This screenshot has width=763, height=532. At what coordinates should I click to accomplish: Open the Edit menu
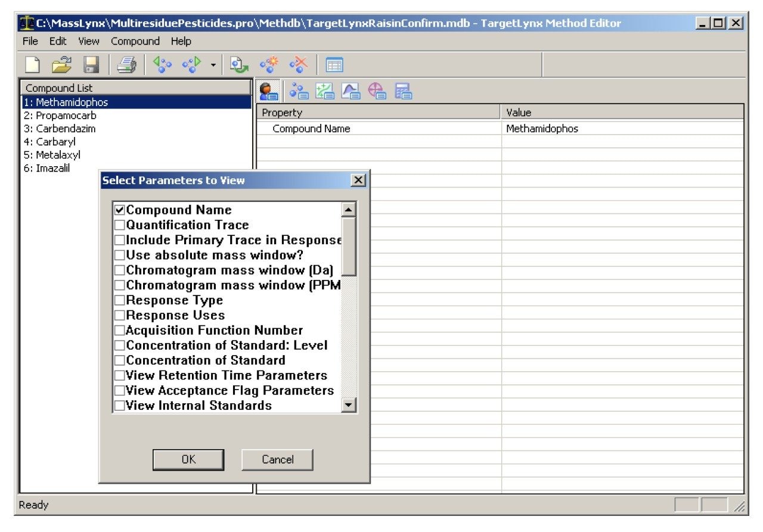(x=58, y=41)
